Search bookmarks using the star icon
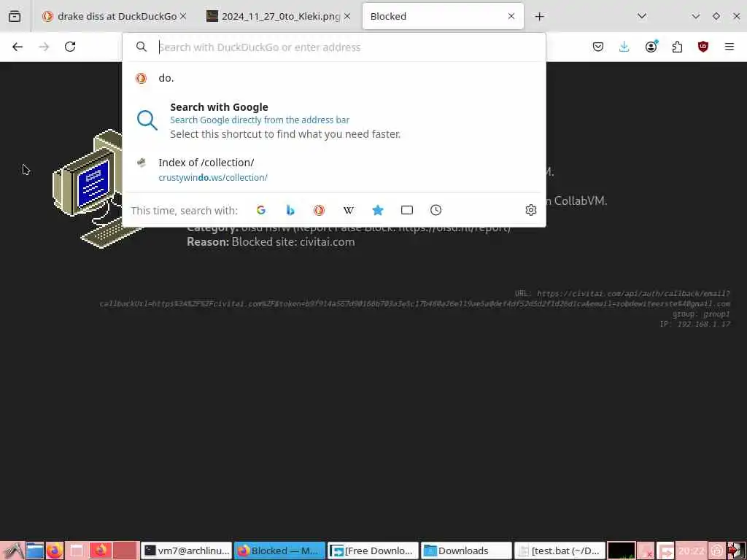The width and height of the screenshot is (747, 560). [378, 210]
